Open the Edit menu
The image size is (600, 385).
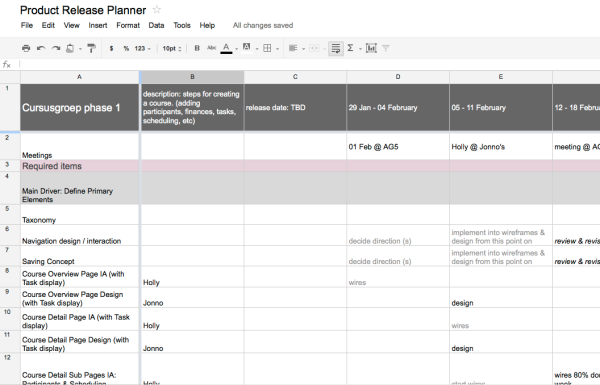click(48, 25)
